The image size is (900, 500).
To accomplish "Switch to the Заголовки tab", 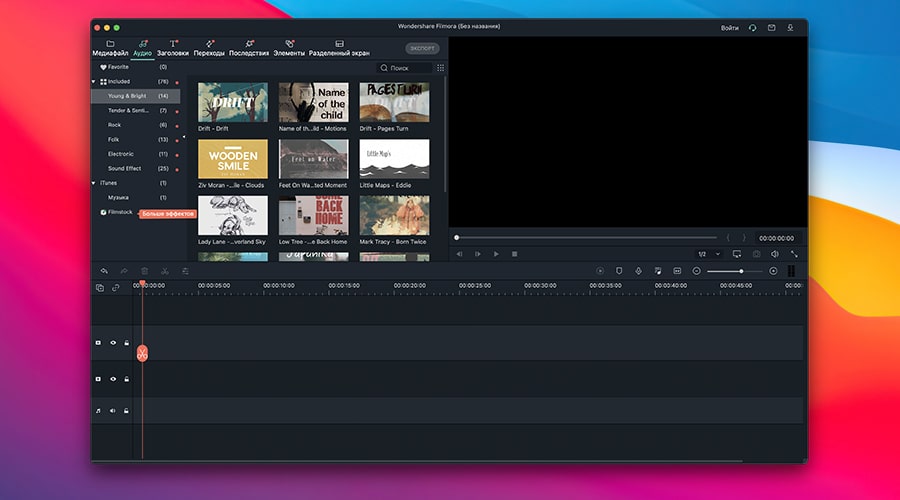I will click(x=173, y=48).
